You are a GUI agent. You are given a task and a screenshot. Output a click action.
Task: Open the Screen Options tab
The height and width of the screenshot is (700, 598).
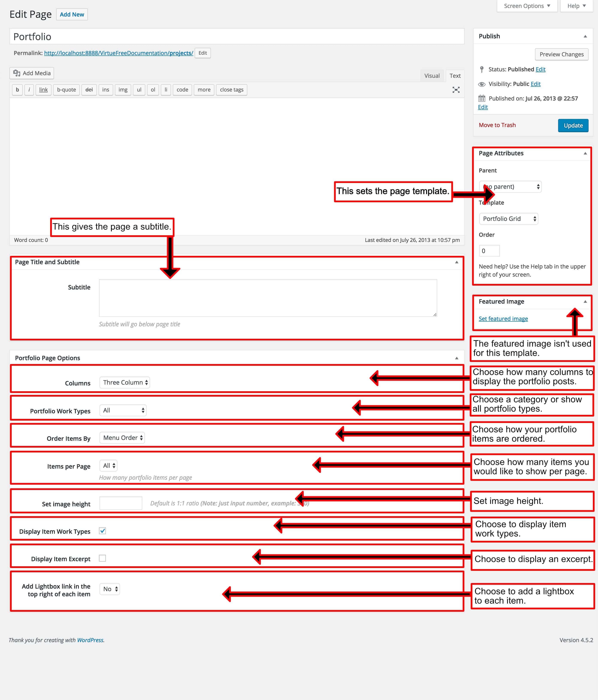pyautogui.click(x=527, y=6)
